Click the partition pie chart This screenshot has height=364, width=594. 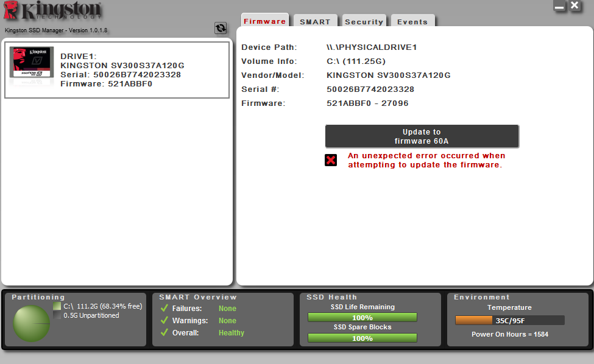click(x=32, y=323)
